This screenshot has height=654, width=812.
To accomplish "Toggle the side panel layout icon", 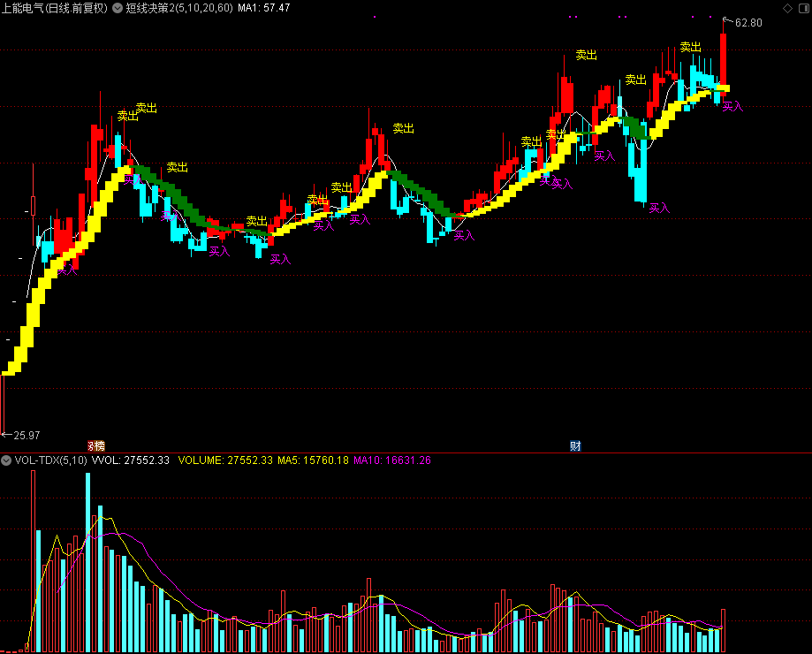I will point(804,8).
